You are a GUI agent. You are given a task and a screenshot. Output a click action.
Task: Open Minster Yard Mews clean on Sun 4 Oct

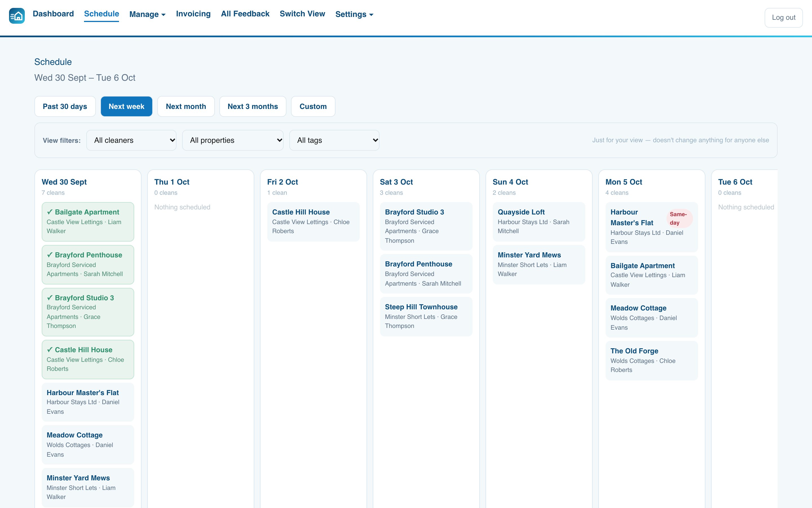[x=539, y=265]
